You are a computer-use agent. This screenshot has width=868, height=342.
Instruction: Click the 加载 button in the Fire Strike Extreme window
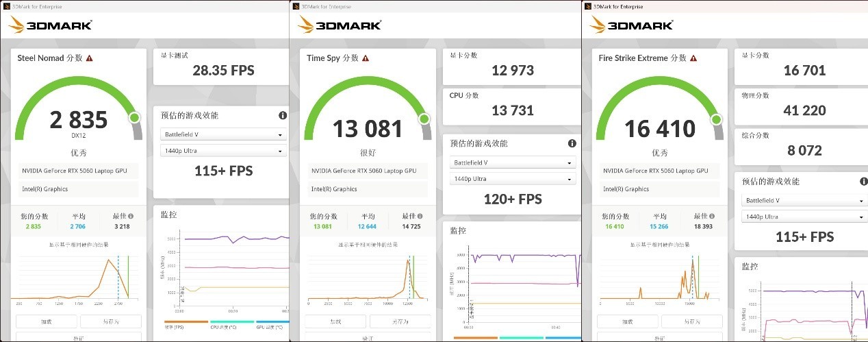click(x=626, y=321)
